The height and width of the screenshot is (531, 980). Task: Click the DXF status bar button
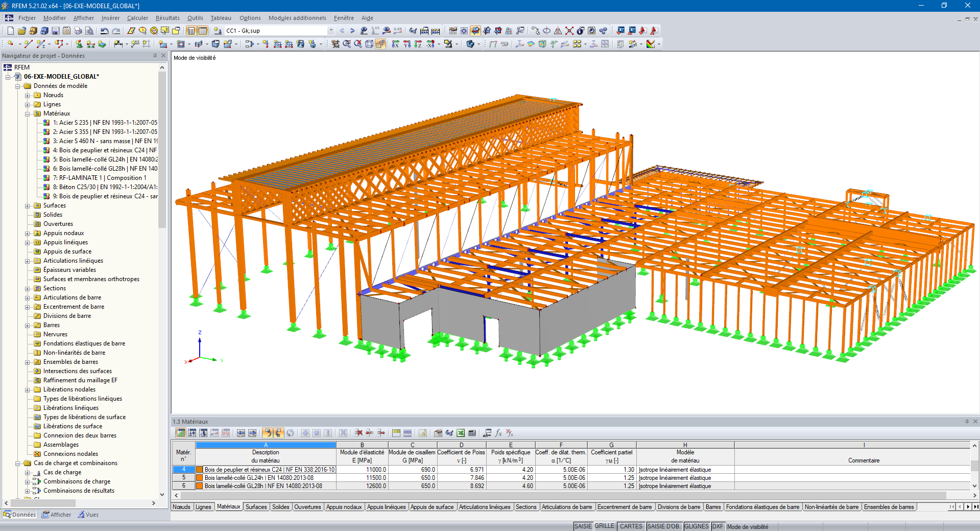click(718, 526)
